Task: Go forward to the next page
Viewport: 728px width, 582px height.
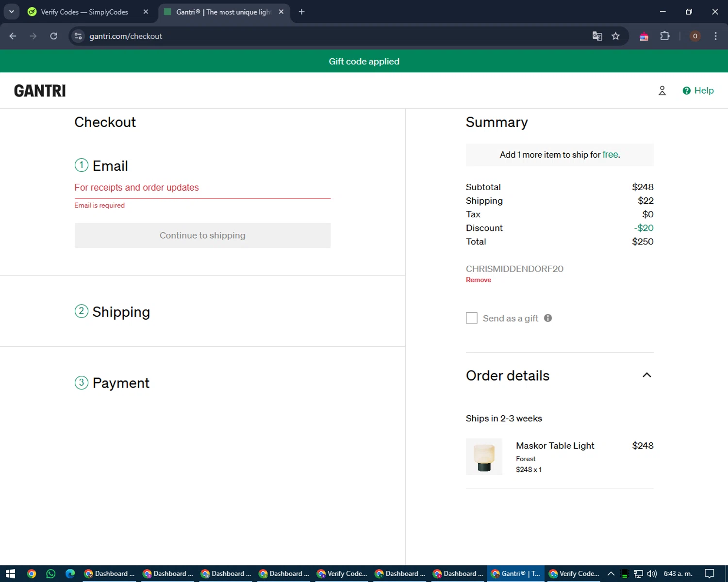Action: pyautogui.click(x=33, y=36)
